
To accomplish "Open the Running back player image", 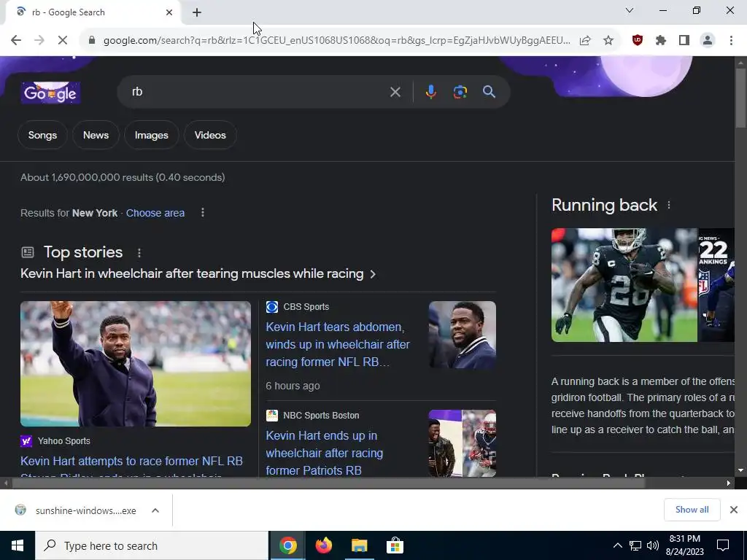I will 624,285.
